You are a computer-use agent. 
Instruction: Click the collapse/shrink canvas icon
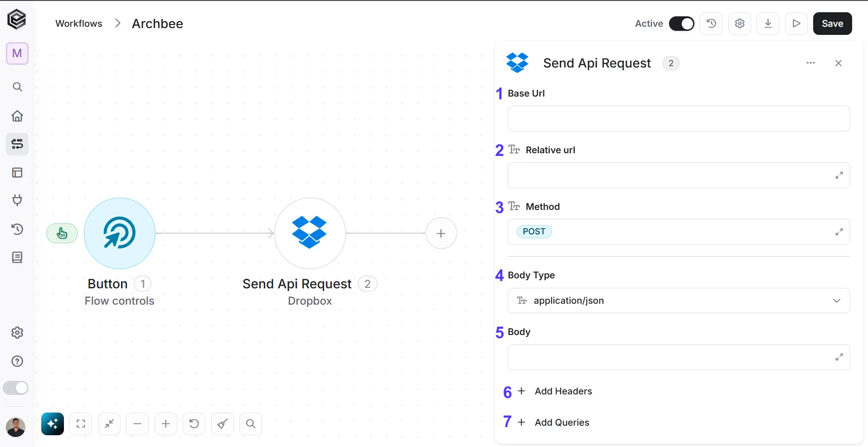[x=109, y=424]
